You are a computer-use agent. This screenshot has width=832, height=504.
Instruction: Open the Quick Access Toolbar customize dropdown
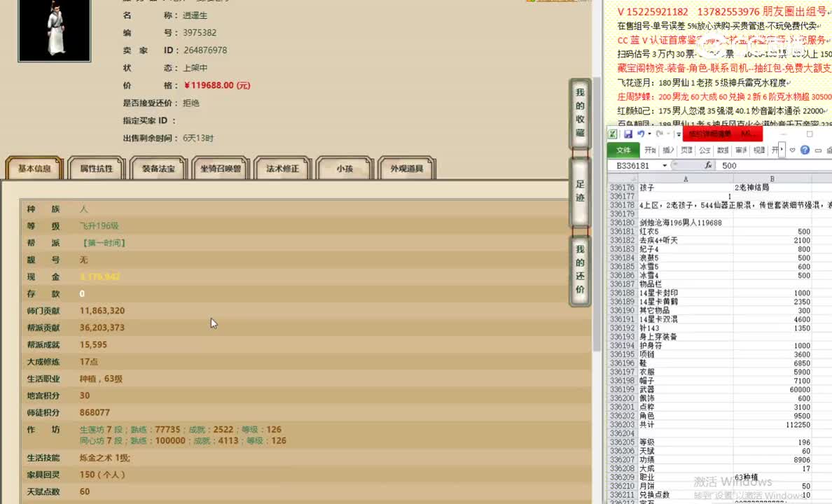point(678,135)
